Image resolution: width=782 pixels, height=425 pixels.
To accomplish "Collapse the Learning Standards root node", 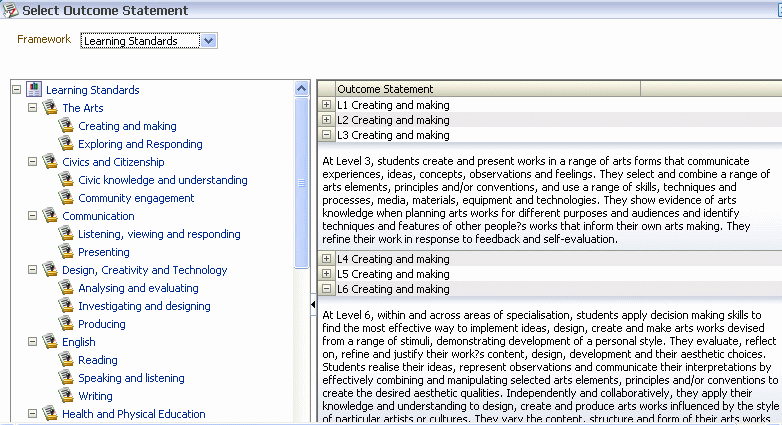I will (16, 90).
